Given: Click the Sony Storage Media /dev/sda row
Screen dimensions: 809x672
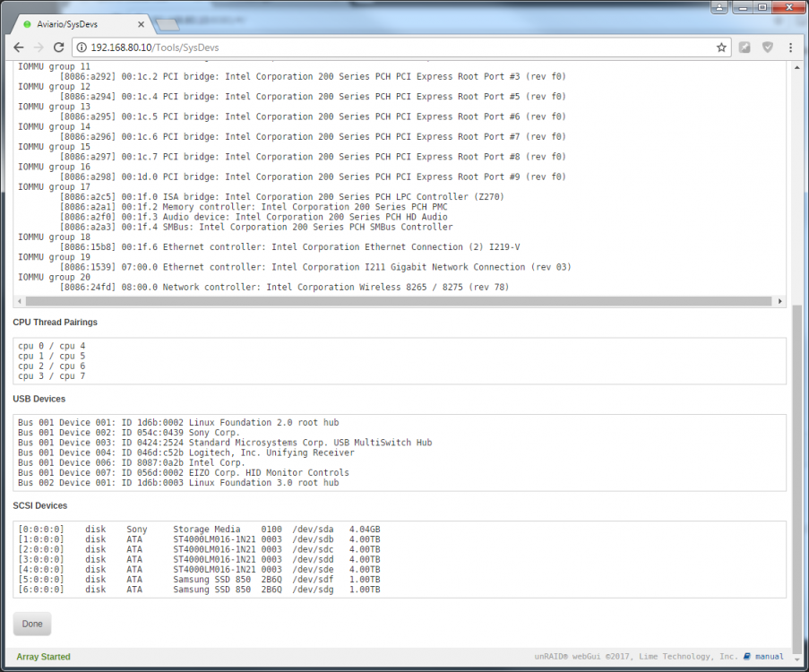Looking at the screenshot, I should 199,530.
